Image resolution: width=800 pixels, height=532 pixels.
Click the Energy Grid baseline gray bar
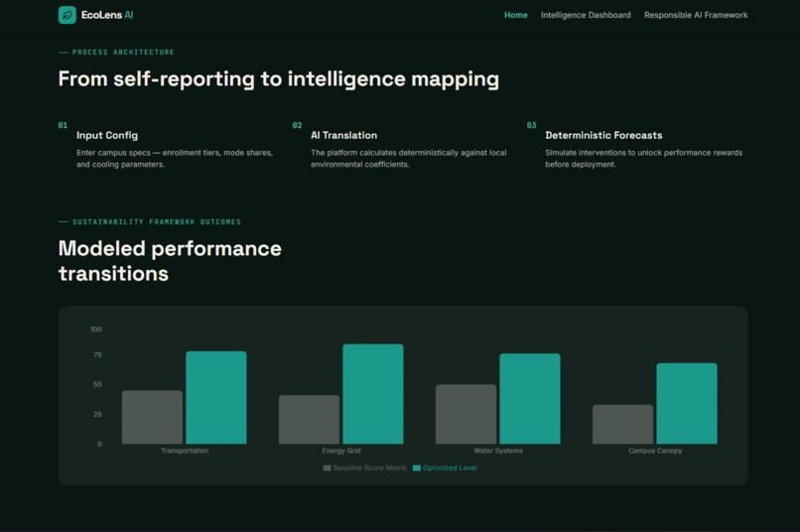point(310,419)
